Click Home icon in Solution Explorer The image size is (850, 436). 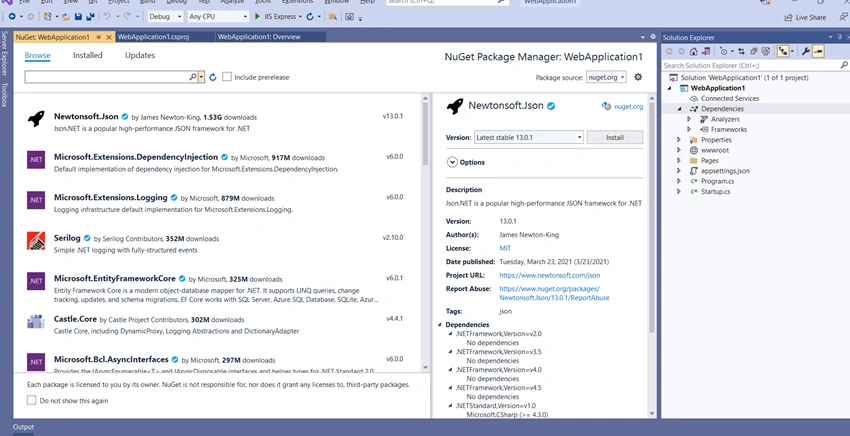(x=693, y=52)
